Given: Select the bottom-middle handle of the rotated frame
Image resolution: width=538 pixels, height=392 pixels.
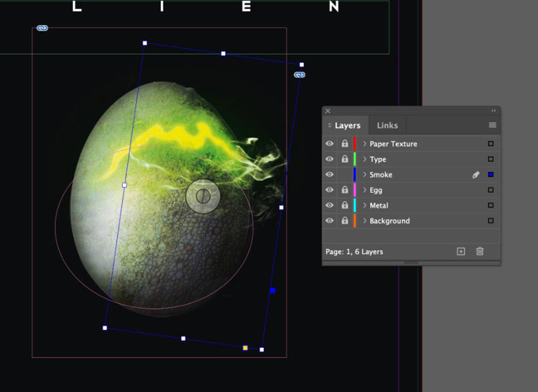Looking at the screenshot, I should [x=183, y=339].
